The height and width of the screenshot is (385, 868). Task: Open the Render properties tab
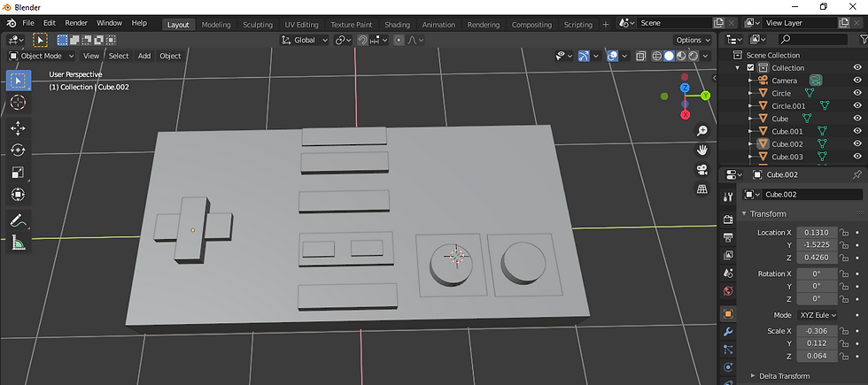728,219
